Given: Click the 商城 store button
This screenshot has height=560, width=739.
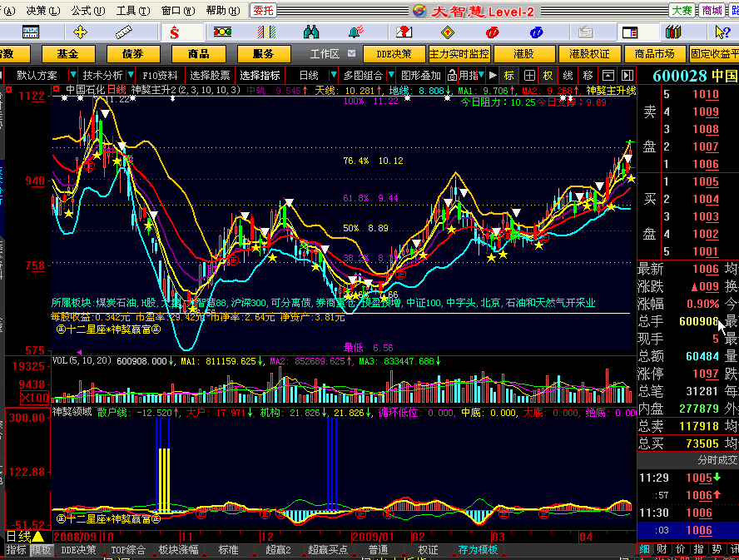Looking at the screenshot, I should [712, 10].
